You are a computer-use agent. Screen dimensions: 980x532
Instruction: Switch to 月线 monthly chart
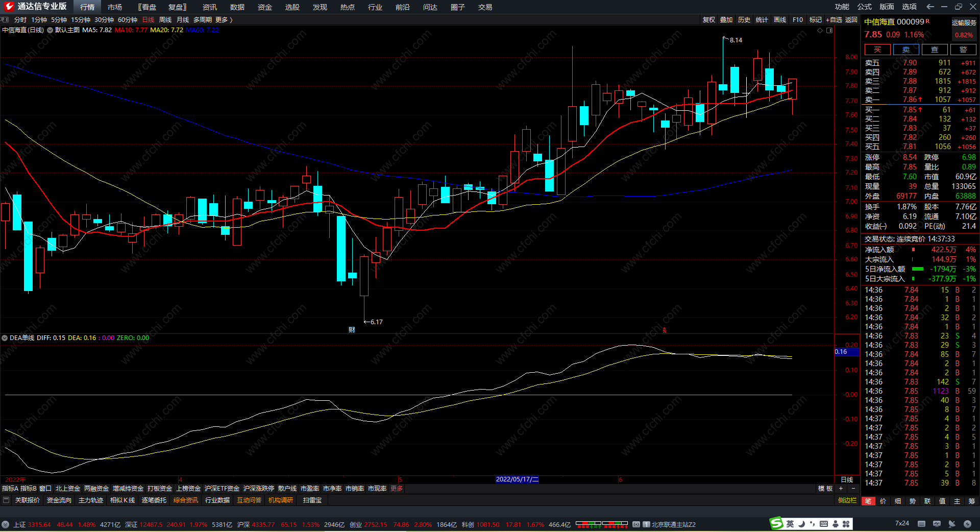click(x=183, y=19)
